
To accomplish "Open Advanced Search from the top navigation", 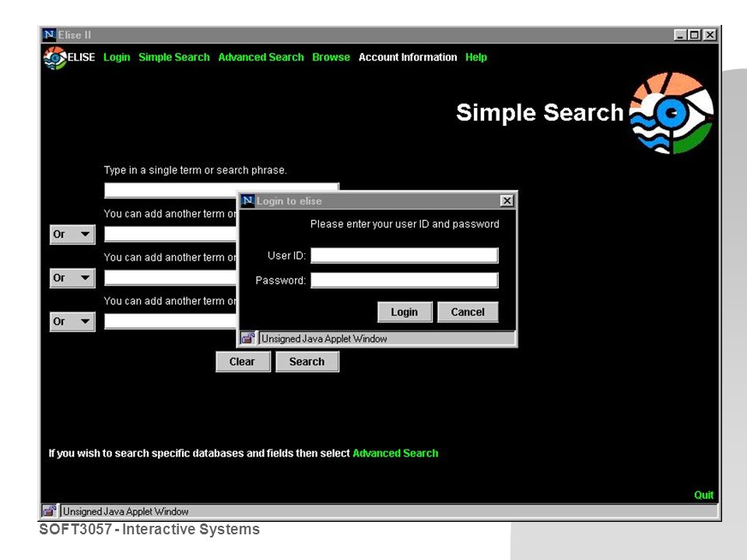I will (261, 57).
